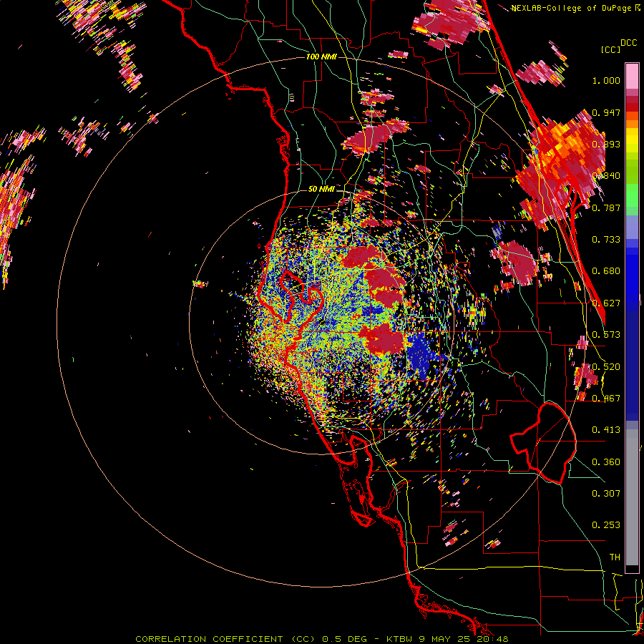Viewport: 644px width, 644px height.
Task: Click the Correlation Coefficient product title caption
Action: (322, 639)
